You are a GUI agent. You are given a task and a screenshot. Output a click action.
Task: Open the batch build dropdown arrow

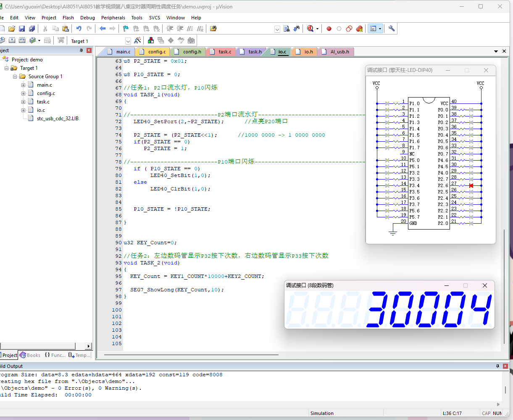[39, 40]
